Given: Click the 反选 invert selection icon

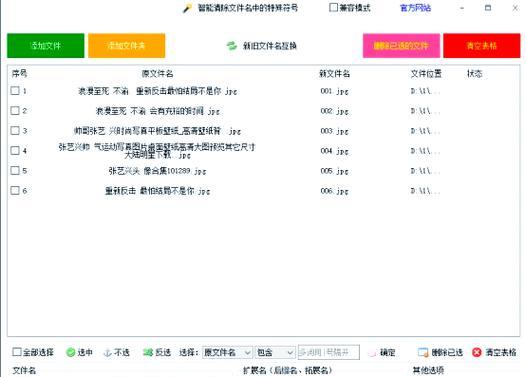Looking at the screenshot, I should 148,353.
